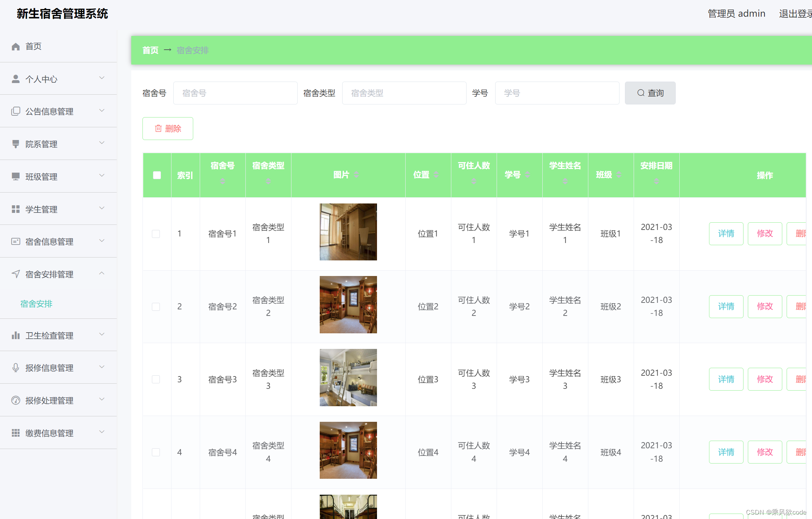
Task: Open the 宿舍安排 submenu item
Action: (37, 304)
